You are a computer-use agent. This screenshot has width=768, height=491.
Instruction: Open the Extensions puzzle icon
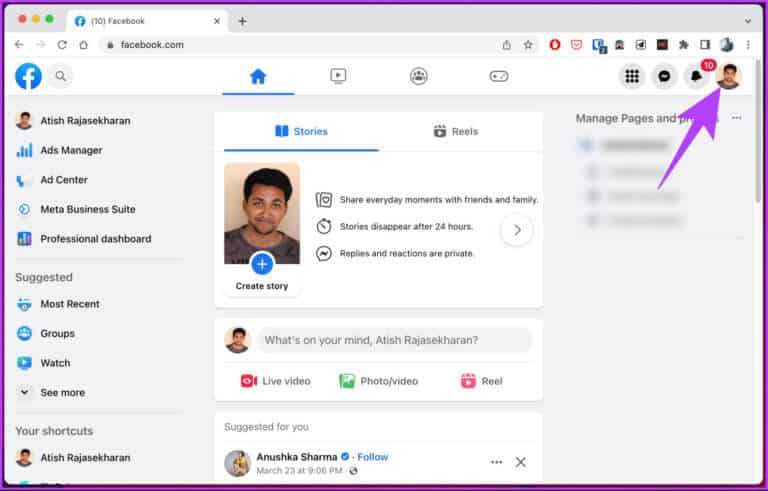684,45
